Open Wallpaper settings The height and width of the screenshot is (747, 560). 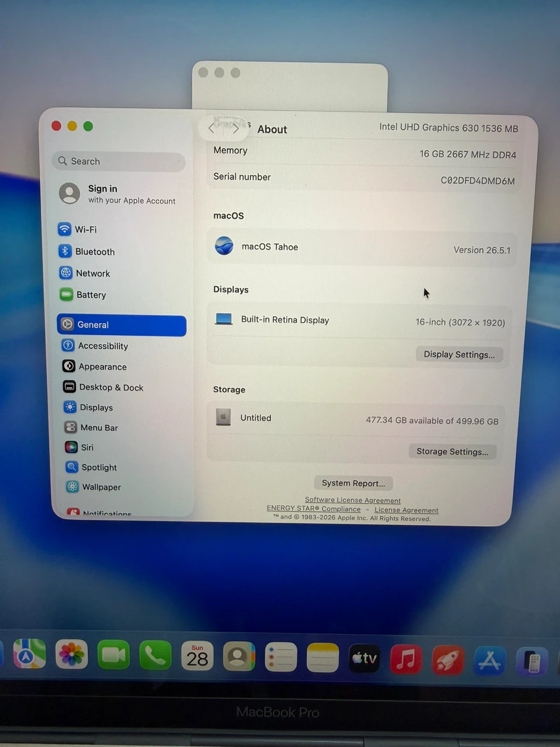click(93, 487)
